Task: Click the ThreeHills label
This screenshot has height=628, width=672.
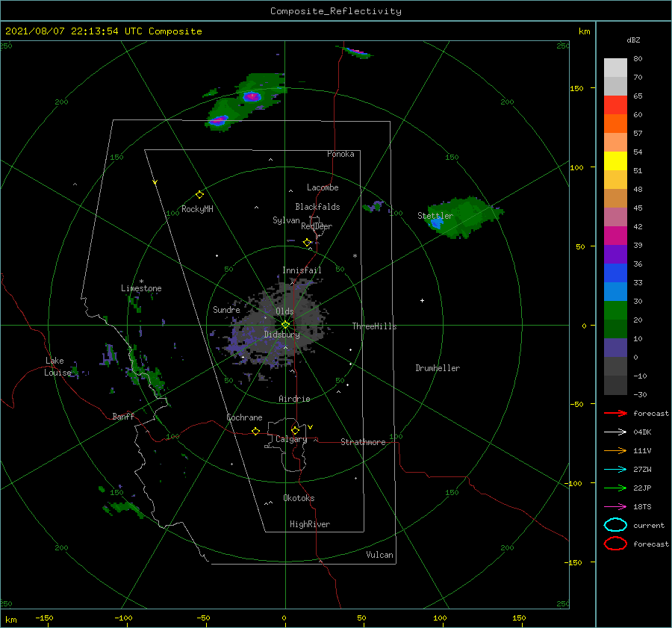Action: (374, 326)
